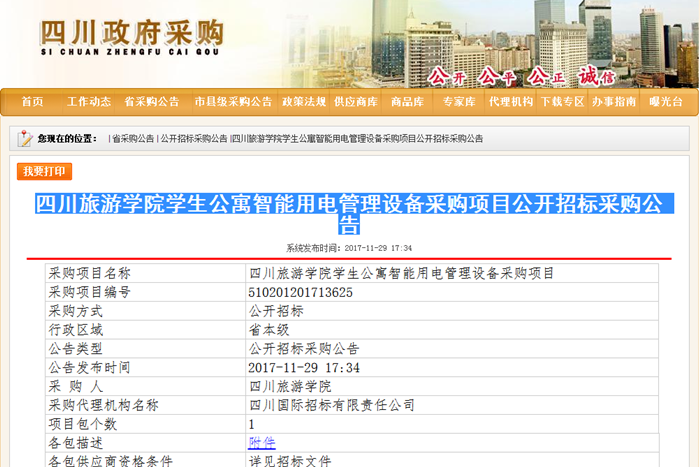The image size is (700, 467).
Task: Click breadcrumb link 公开招标采购公告
Action: click(x=194, y=139)
